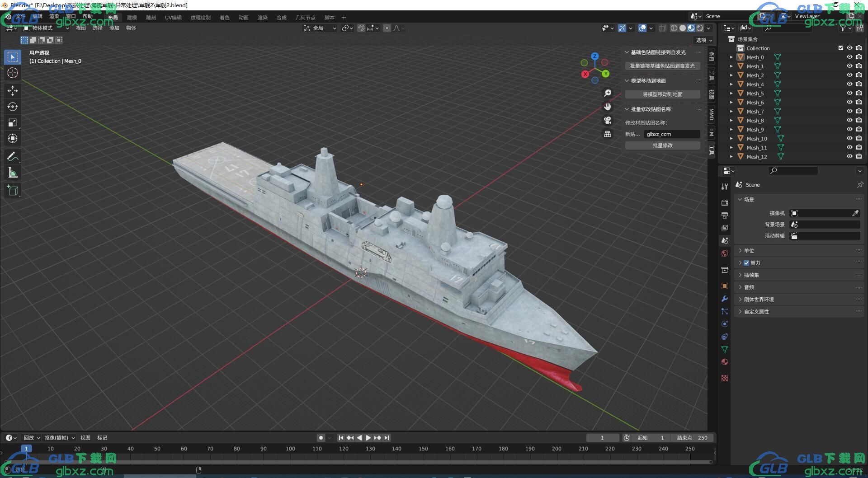
Task: Toggle visibility of Mesh_9
Action: pyautogui.click(x=849, y=130)
